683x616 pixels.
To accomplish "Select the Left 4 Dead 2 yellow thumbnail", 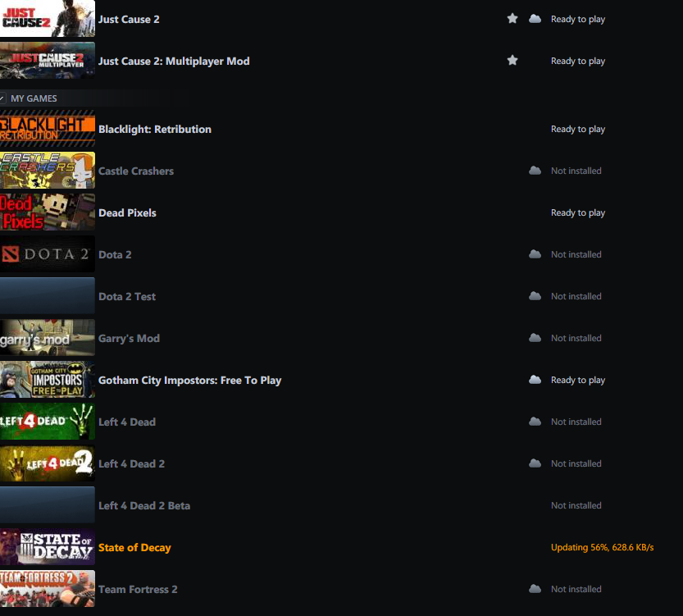I will (47, 463).
